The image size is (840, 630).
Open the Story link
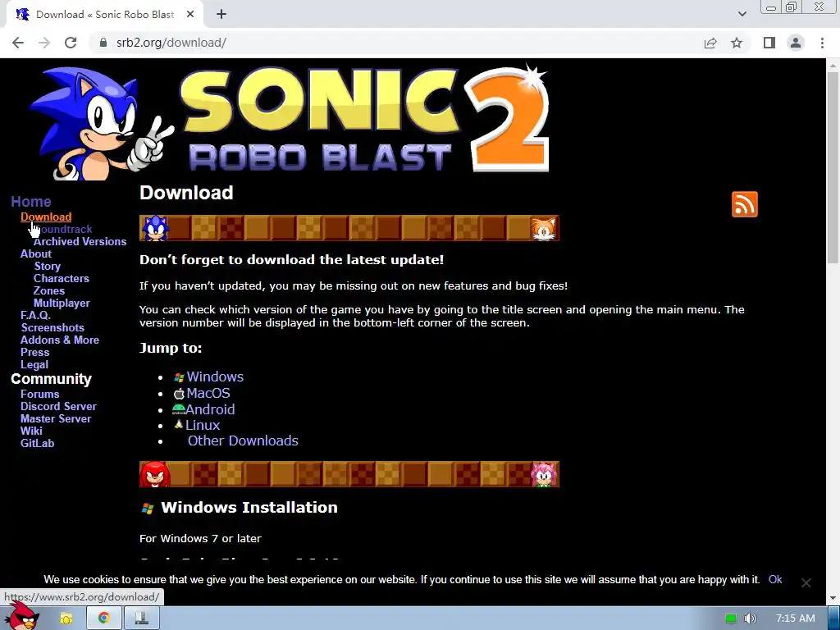pyautogui.click(x=47, y=267)
